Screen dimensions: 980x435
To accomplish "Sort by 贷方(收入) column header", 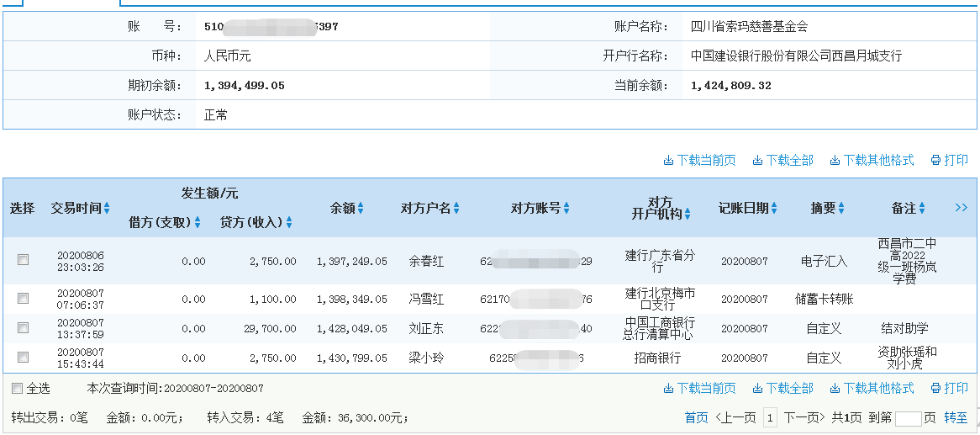I will click(x=288, y=223).
